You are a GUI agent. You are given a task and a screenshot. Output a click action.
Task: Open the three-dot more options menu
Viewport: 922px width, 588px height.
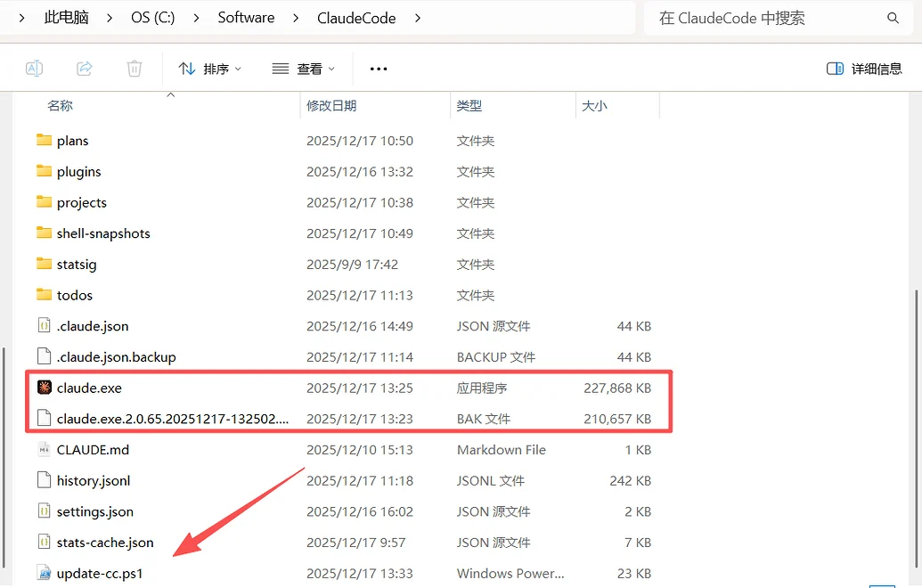(379, 69)
